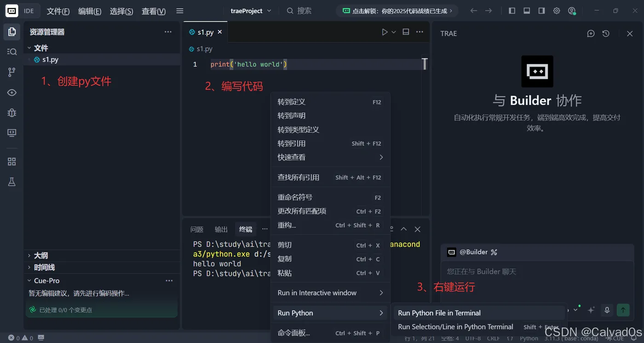Open the 资源管理器 more actions ellipsis
This screenshot has width=644, height=343.
coord(168,32)
